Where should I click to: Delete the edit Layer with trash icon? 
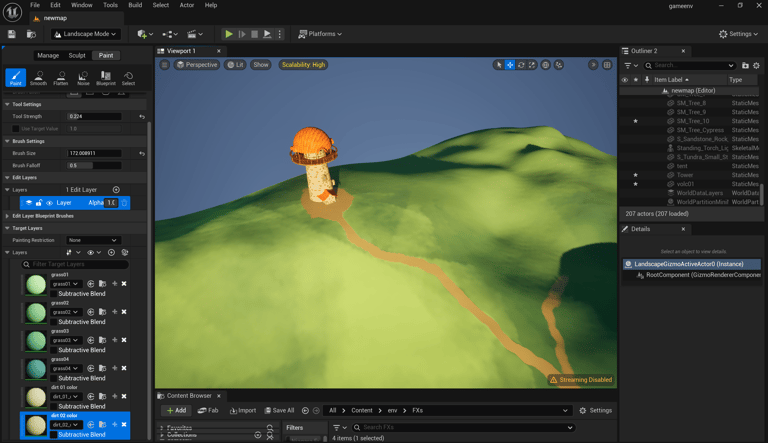(124, 202)
